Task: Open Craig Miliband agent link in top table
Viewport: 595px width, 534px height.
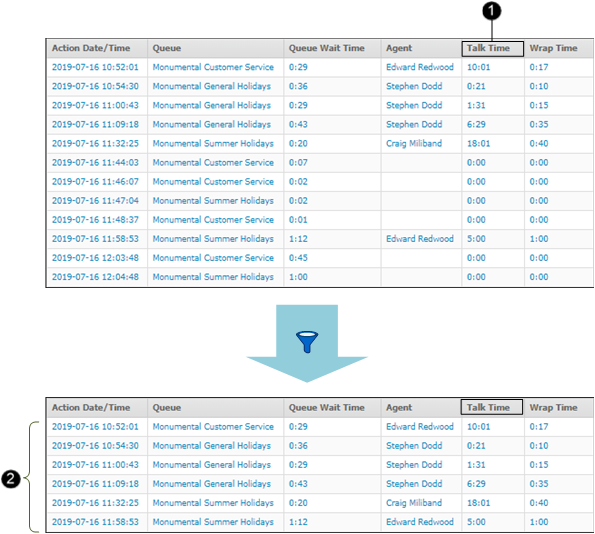Action: tap(414, 143)
